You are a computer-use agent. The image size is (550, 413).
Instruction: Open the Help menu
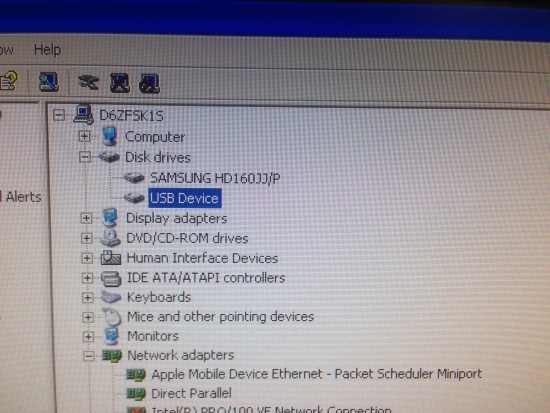[x=47, y=50]
